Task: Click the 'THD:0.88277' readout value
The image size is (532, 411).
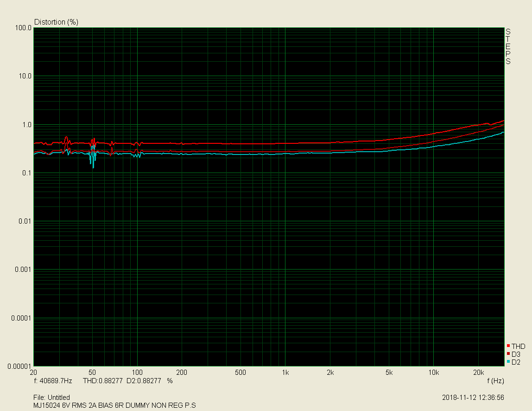Action: click(x=103, y=381)
